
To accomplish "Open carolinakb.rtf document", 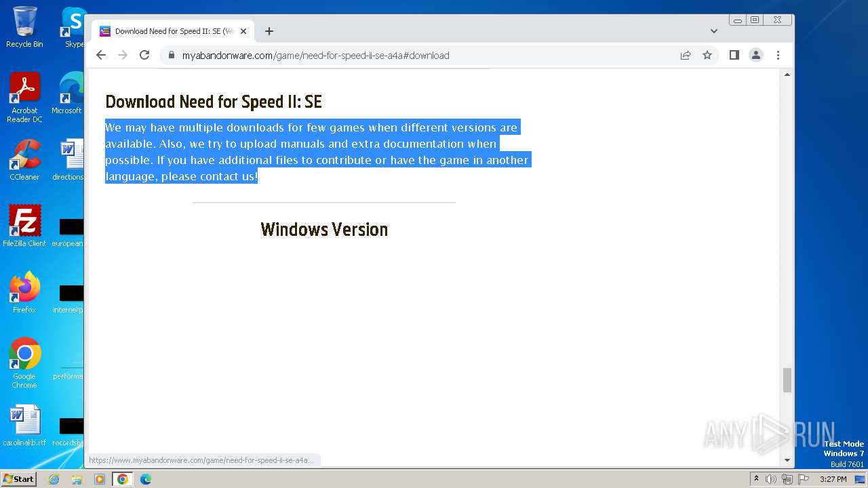I will pos(24,426).
